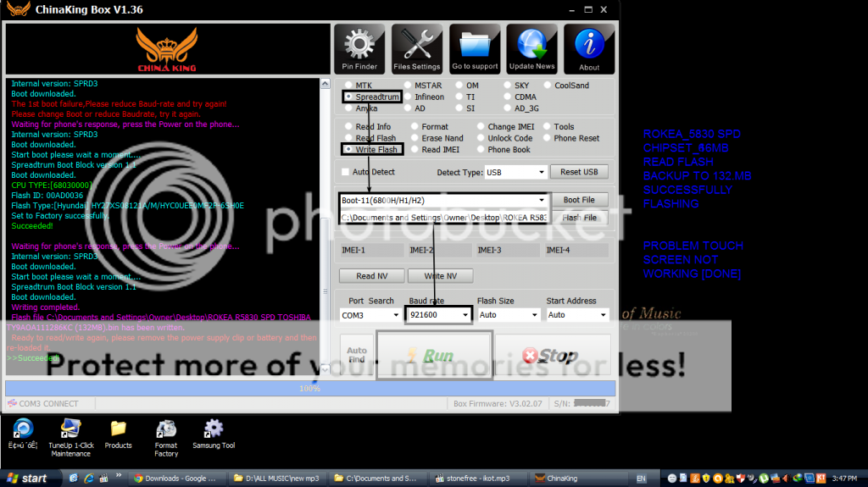Choose Infineon platform
Image resolution: width=868 pixels, height=487 pixels.
pyautogui.click(x=408, y=97)
